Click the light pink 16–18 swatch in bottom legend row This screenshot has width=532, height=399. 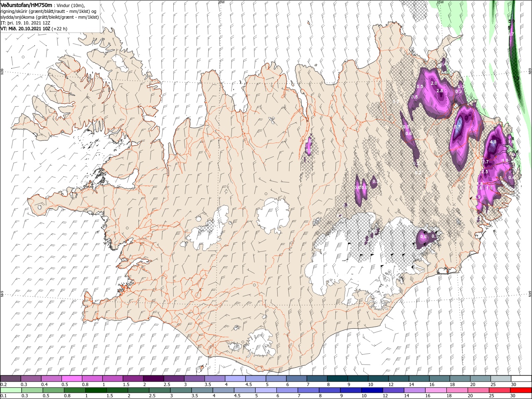[436, 390]
